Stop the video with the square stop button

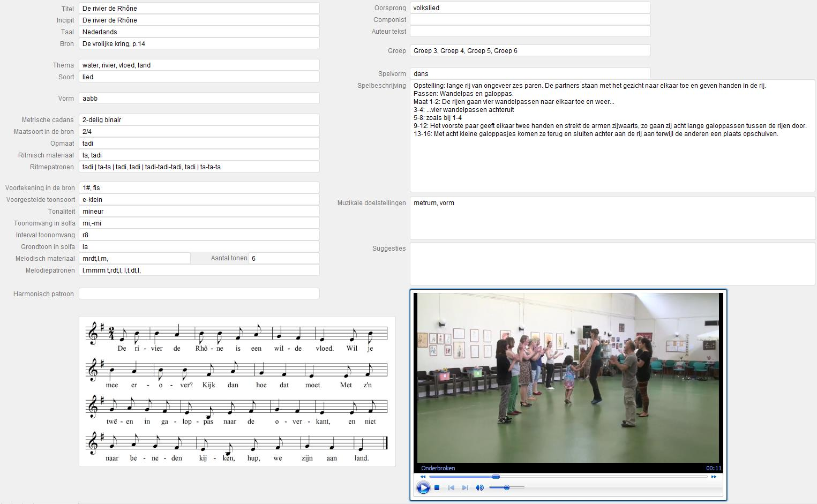click(x=437, y=487)
